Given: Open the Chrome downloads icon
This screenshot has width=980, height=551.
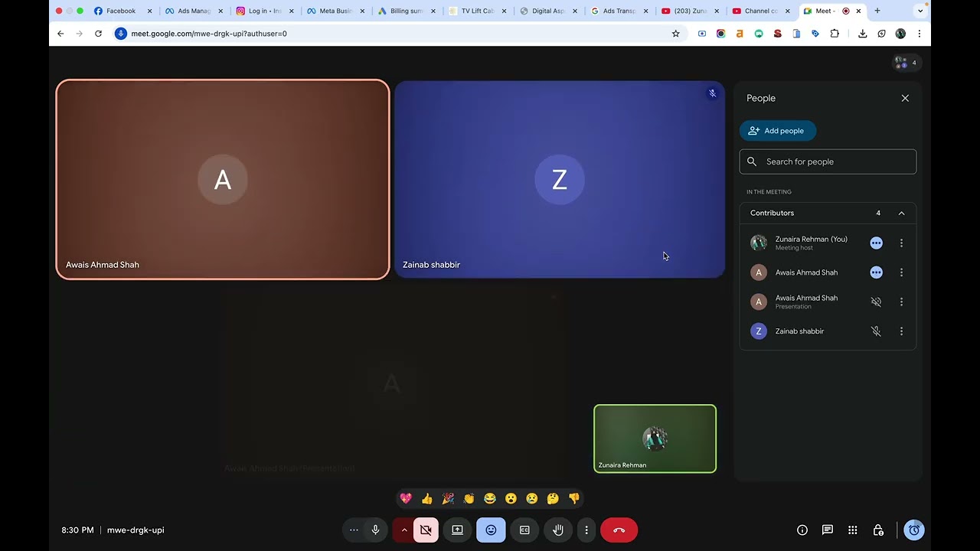Looking at the screenshot, I should (x=863, y=34).
